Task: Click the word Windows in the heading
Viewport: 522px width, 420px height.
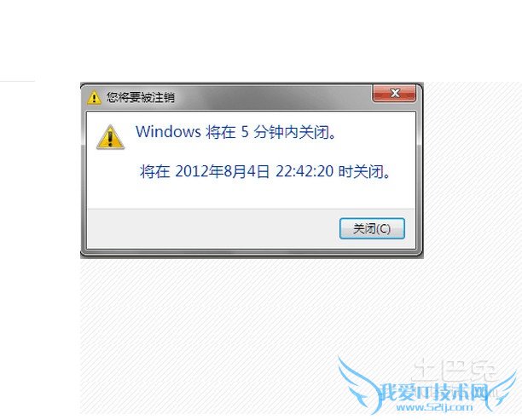Action: click(x=168, y=132)
